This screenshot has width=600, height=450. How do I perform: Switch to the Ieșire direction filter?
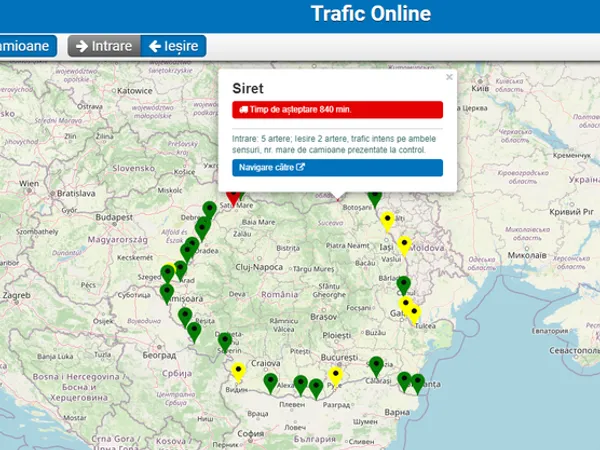[173, 46]
